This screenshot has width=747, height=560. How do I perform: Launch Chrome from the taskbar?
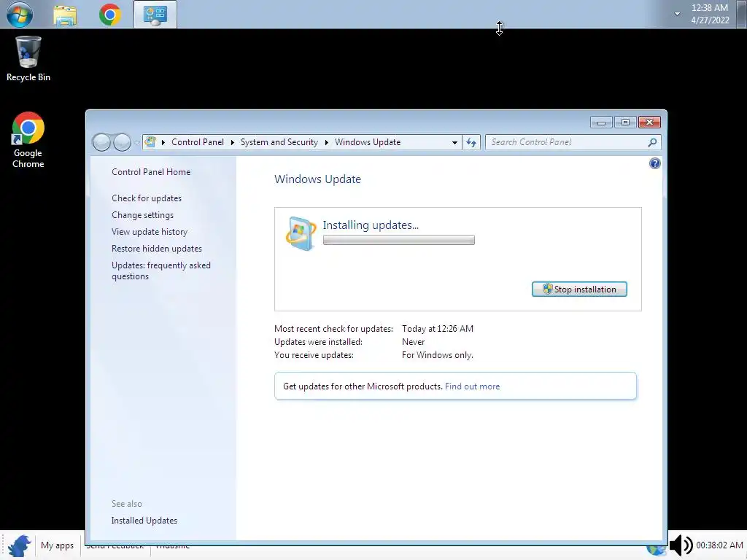click(110, 15)
